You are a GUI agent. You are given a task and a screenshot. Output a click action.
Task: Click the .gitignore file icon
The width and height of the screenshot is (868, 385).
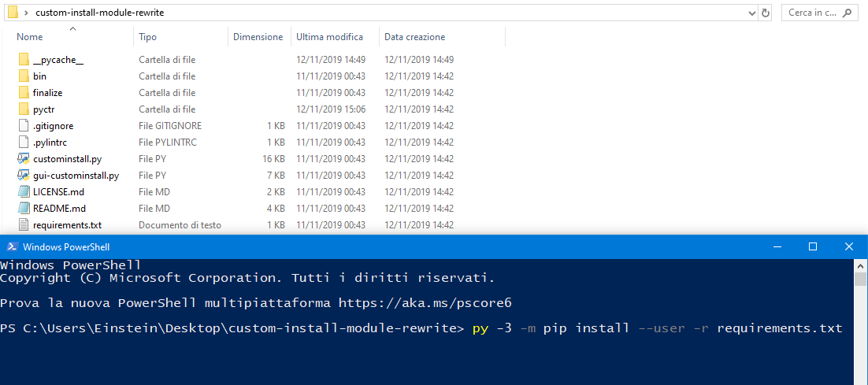point(24,125)
